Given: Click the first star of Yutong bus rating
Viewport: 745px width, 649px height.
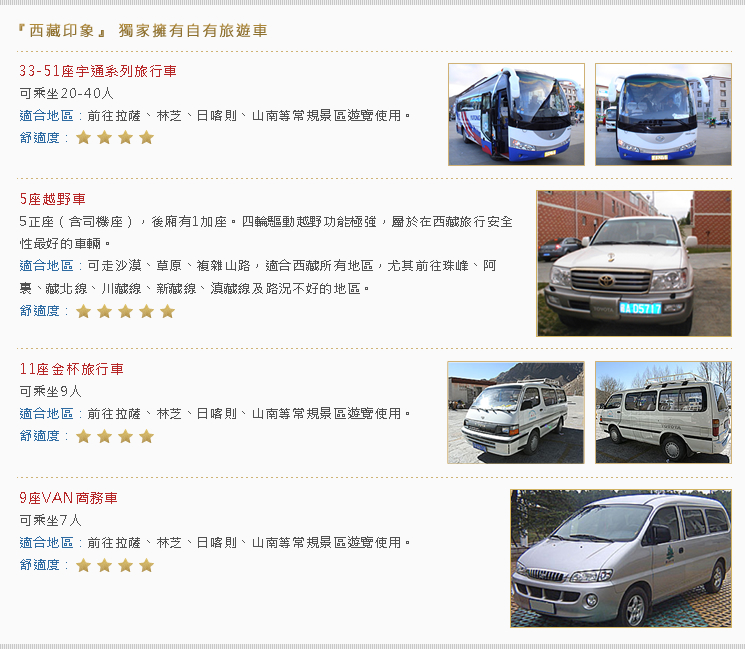Looking at the screenshot, I should pos(84,137).
